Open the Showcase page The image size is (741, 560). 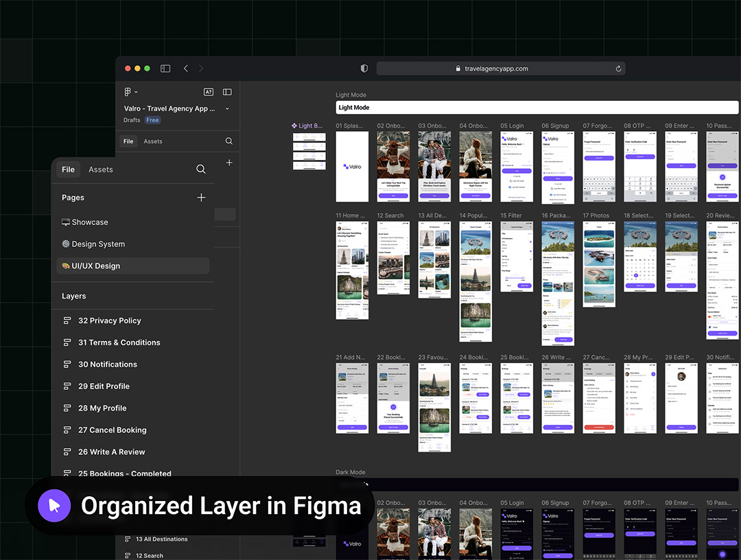(x=90, y=222)
